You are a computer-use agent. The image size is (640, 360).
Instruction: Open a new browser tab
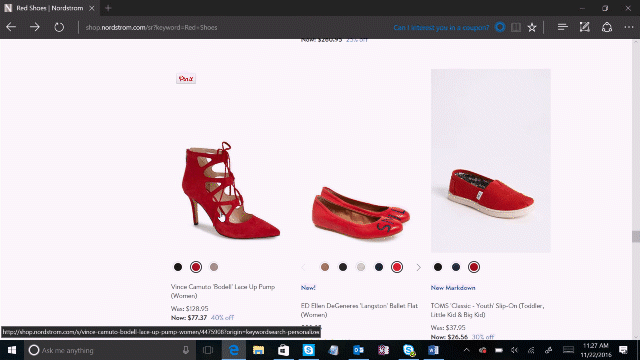point(108,8)
